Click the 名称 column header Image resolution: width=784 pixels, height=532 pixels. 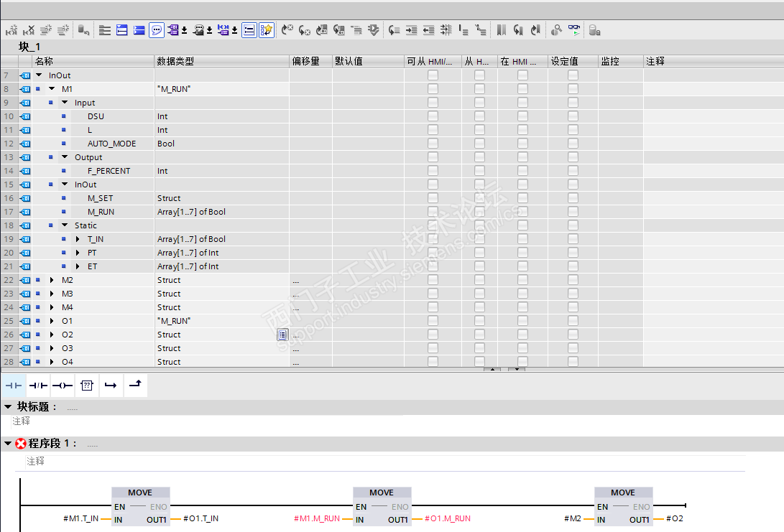[93, 62]
